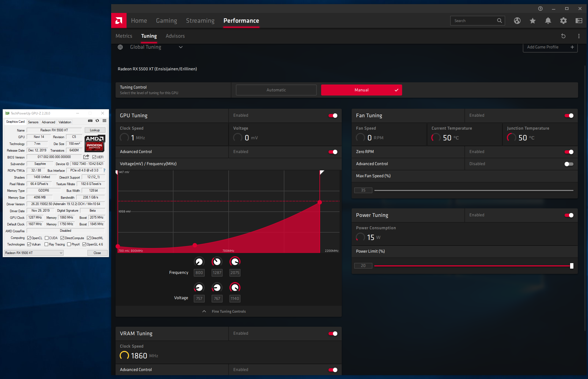Click the 1140 mV voltage dial knob
The image size is (588, 379).
[235, 288]
